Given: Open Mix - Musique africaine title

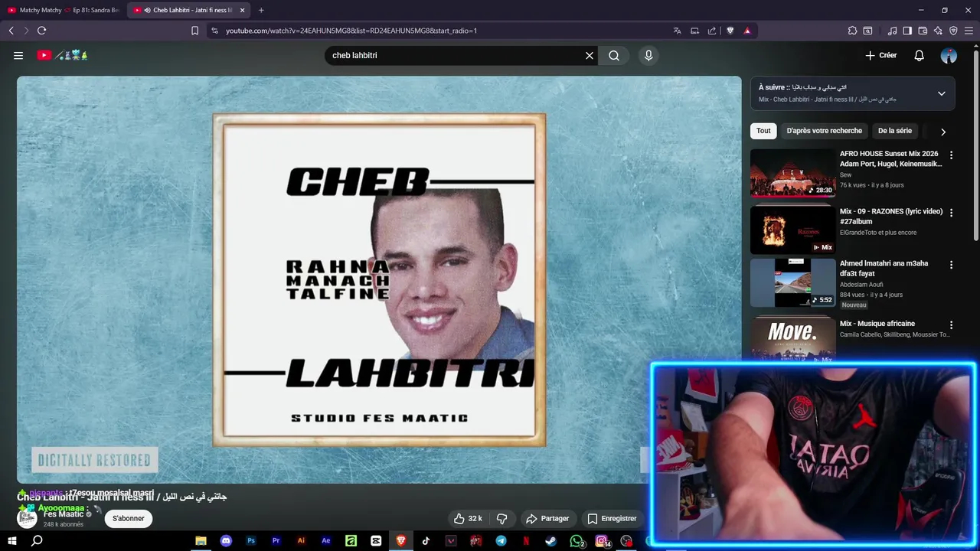Looking at the screenshot, I should click(877, 324).
